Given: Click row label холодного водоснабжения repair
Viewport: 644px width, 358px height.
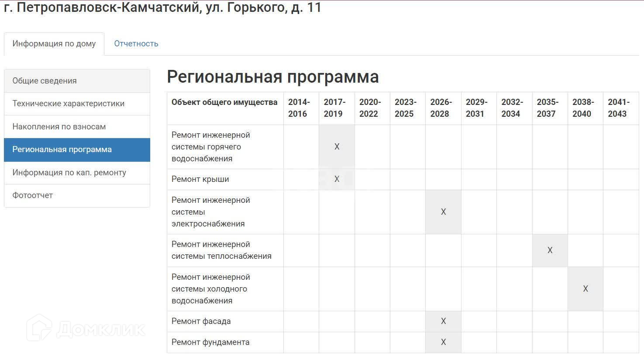Looking at the screenshot, I should (211, 289).
